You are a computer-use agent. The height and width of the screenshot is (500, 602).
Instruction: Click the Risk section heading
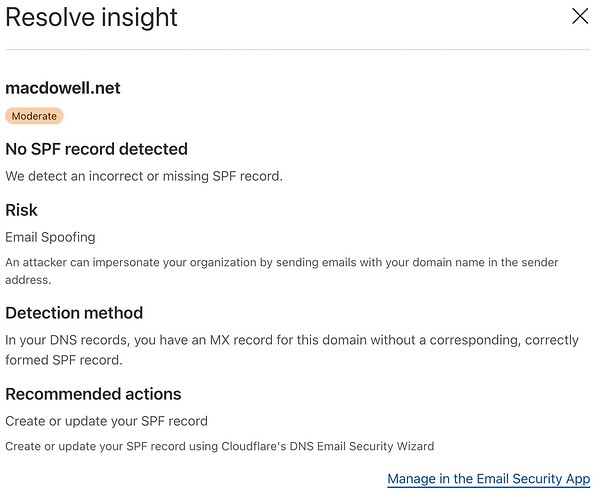[22, 210]
